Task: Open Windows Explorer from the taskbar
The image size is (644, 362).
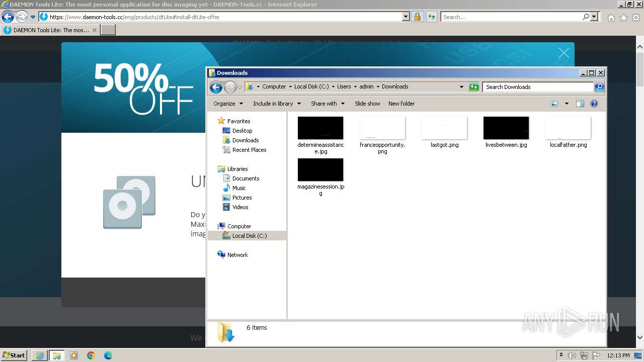Action: point(57,355)
